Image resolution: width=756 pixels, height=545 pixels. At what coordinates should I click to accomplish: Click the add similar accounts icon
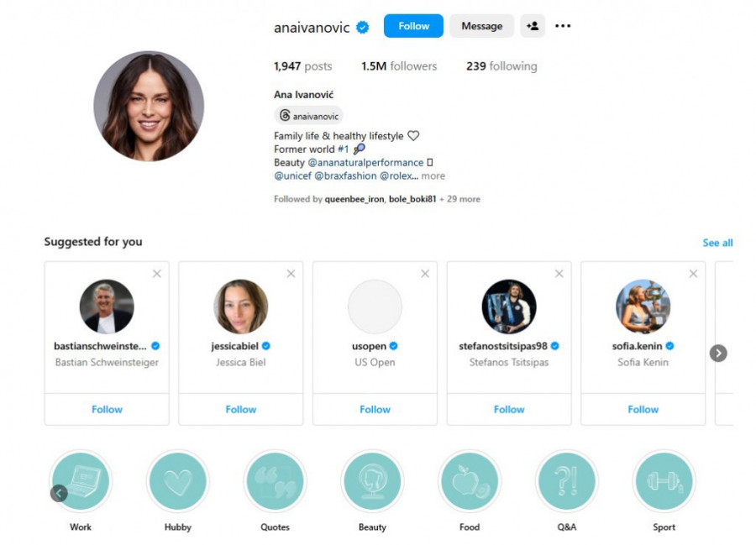533,26
